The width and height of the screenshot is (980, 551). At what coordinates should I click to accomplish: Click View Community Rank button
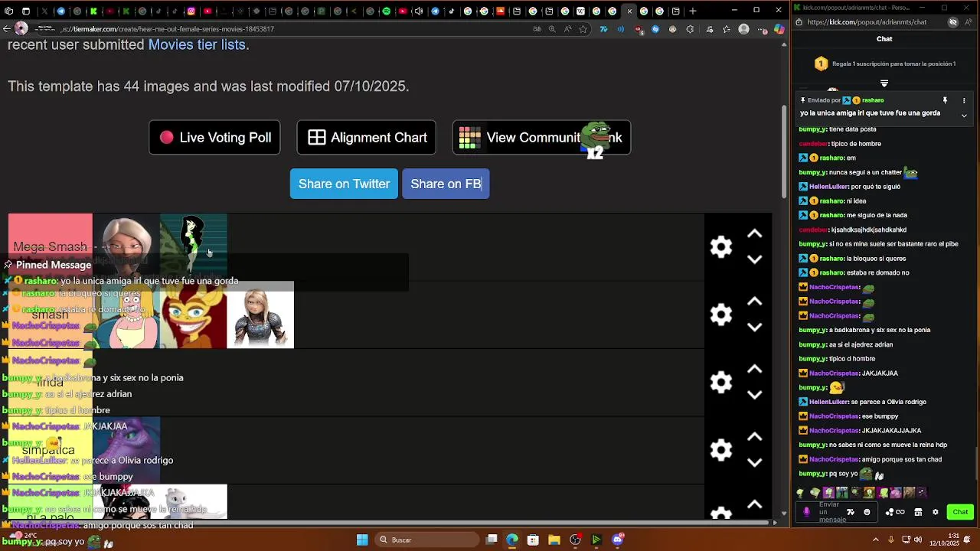tap(541, 138)
